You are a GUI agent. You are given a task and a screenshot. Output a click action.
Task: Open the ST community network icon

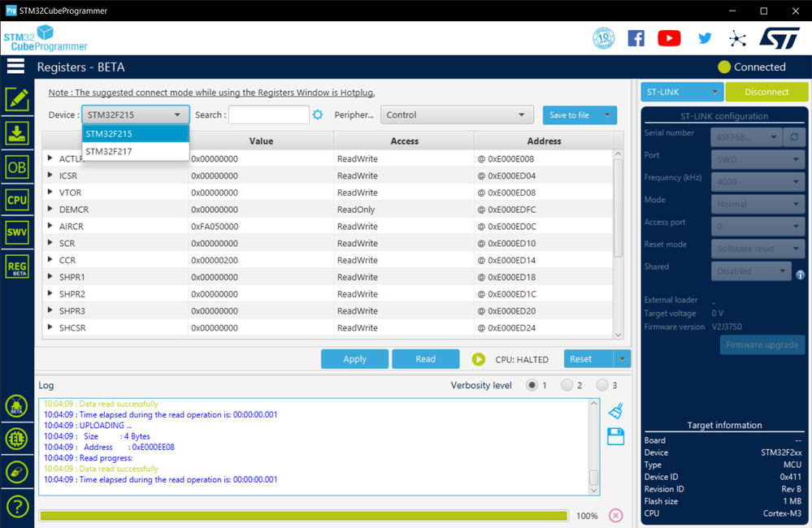tap(737, 38)
